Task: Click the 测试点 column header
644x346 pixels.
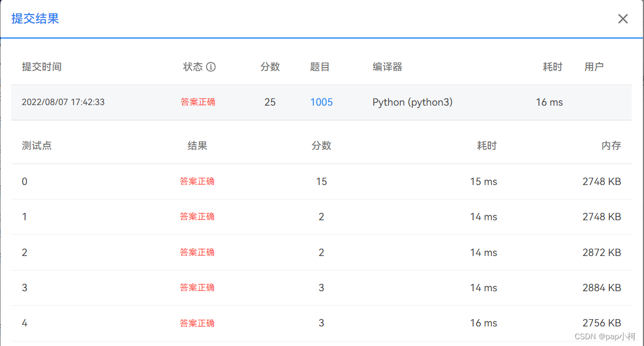Action: pos(36,145)
